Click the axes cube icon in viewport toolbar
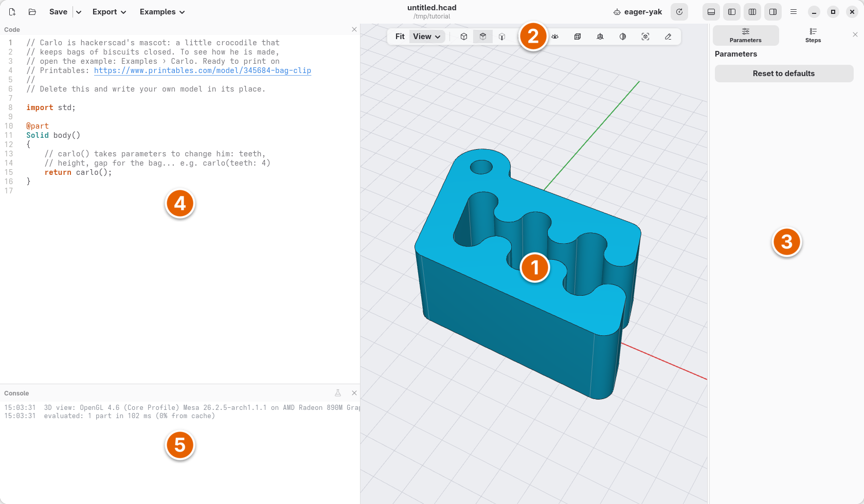Image resolution: width=864 pixels, height=504 pixels. pyautogui.click(x=600, y=37)
